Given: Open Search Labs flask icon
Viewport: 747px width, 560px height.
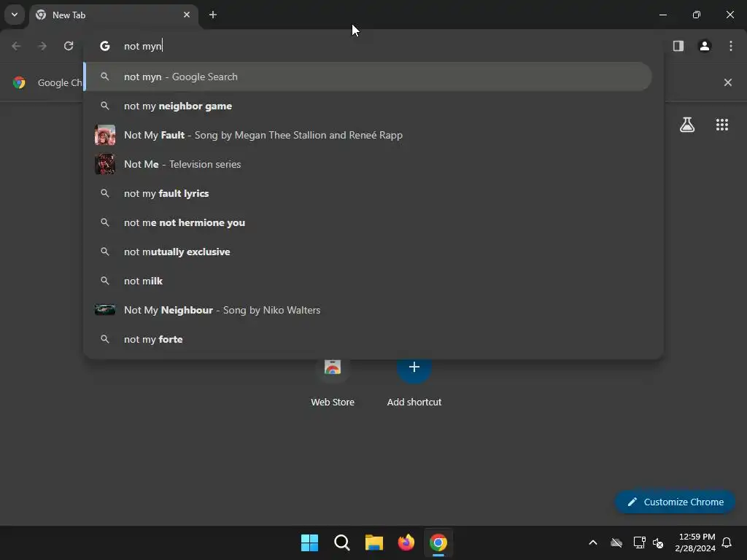Looking at the screenshot, I should [x=687, y=125].
